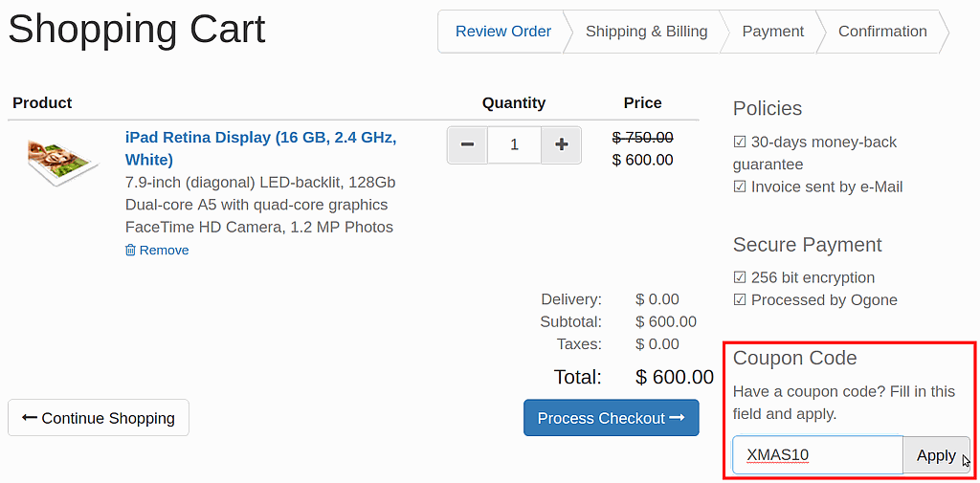
Task: Increase quantity with the plus button
Action: tap(562, 144)
